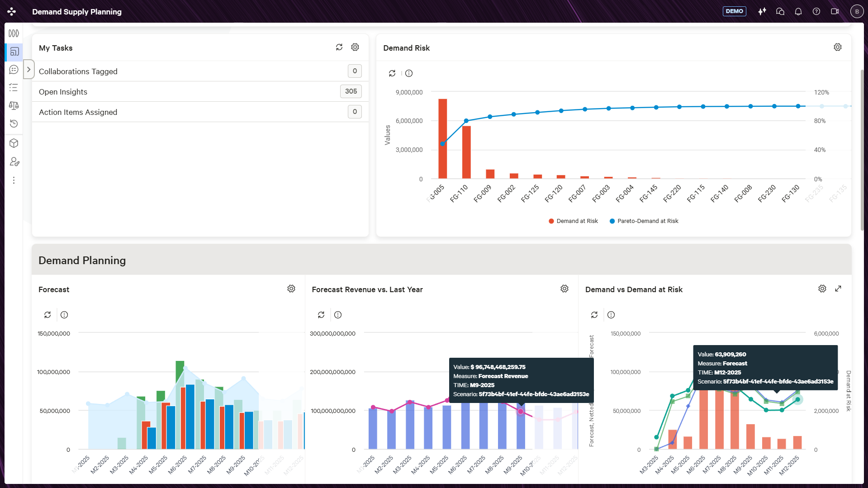Select the dashboard layout sidebar item

(14, 52)
